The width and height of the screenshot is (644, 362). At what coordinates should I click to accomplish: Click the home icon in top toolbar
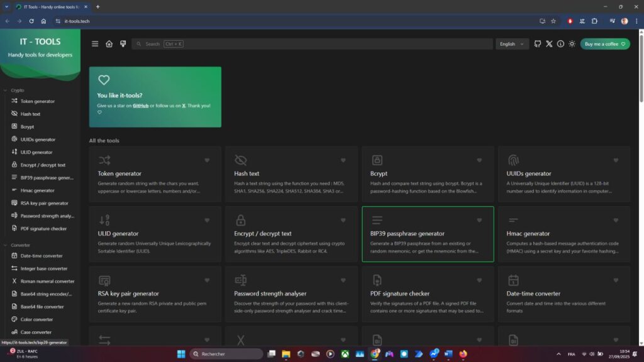coord(109,44)
